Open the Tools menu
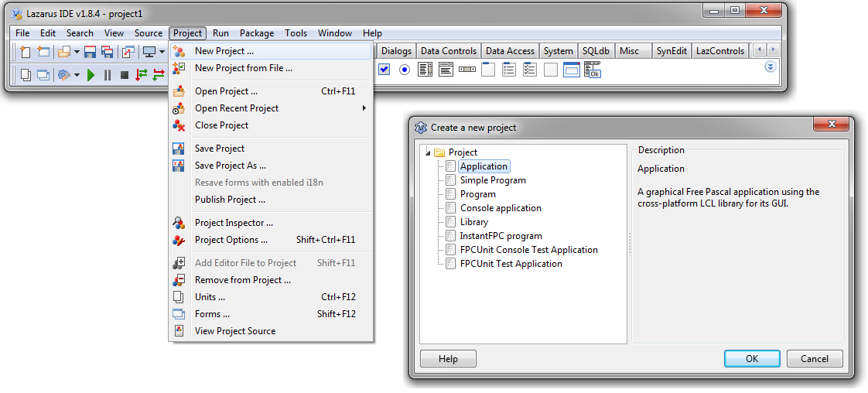 [296, 33]
